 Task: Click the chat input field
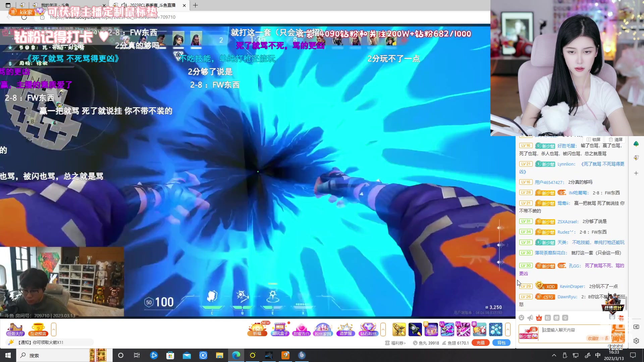575,333
